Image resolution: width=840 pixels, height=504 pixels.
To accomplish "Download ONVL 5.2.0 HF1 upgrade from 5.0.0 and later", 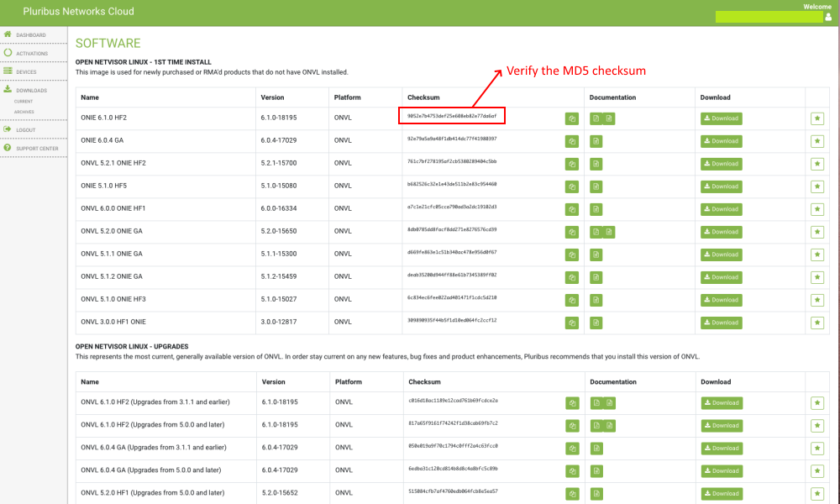I will coord(722,494).
